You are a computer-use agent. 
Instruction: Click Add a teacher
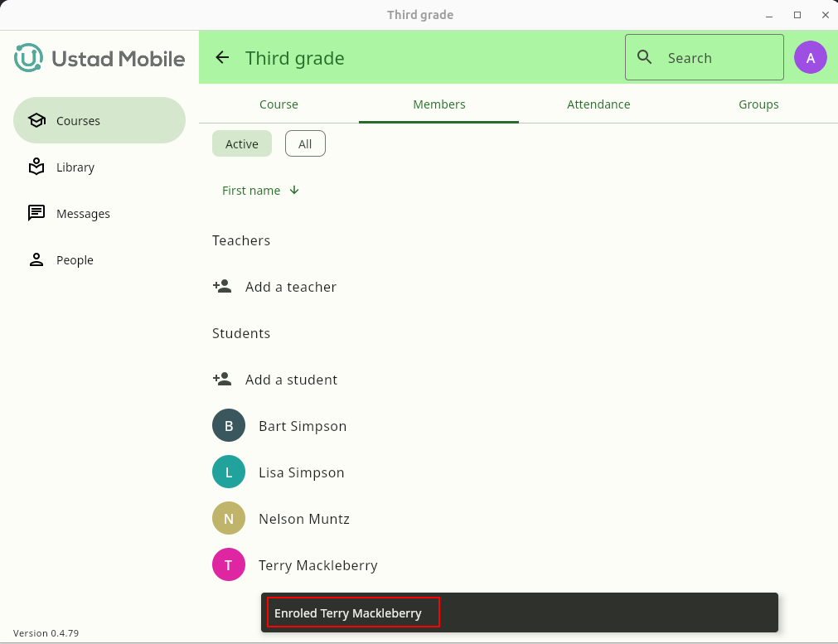(x=290, y=287)
